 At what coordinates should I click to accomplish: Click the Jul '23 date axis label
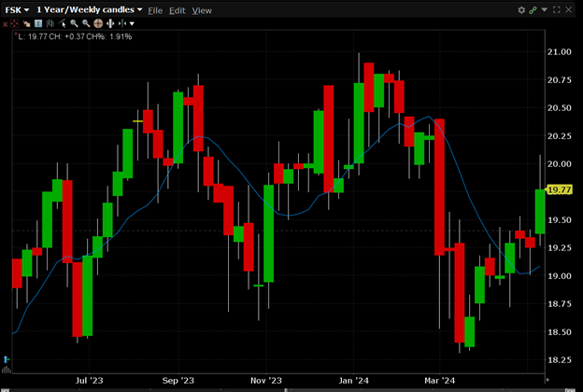(x=90, y=381)
